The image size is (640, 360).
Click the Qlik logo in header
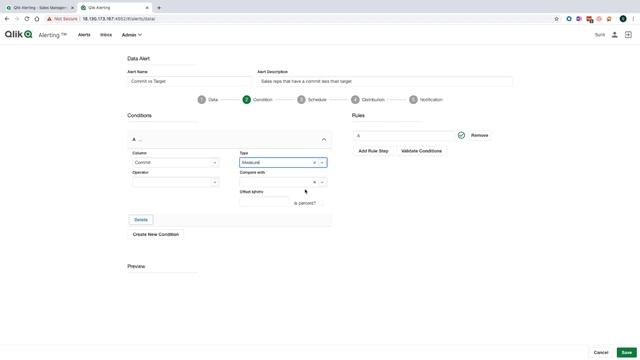pyautogui.click(x=18, y=34)
